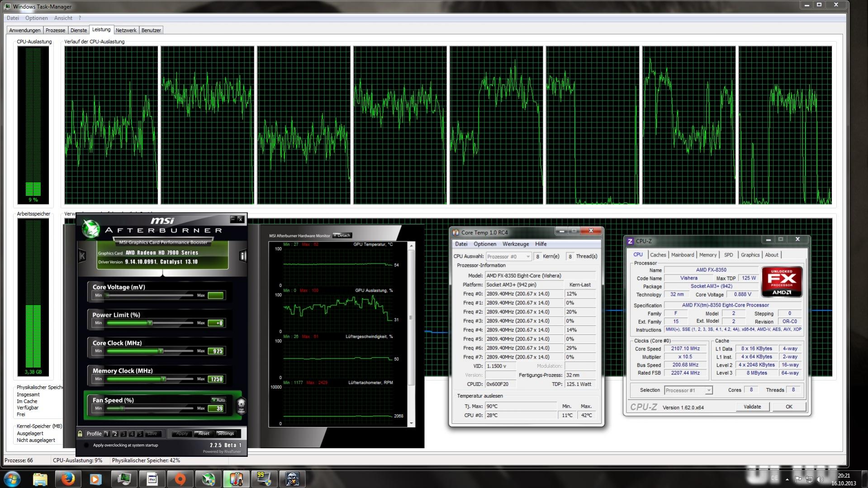868x488 pixels.
Task: Open Werkzeuge menu in Core Temp
Action: point(515,244)
